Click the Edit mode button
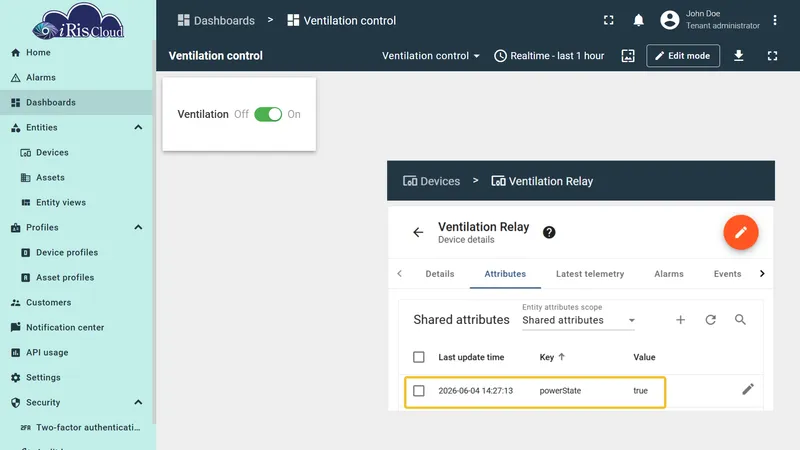The height and width of the screenshot is (450, 800). pyautogui.click(x=683, y=56)
